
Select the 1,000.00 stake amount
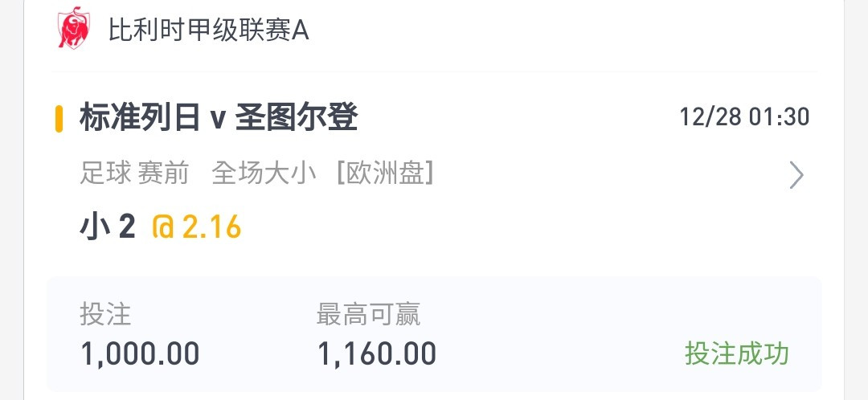tap(140, 353)
